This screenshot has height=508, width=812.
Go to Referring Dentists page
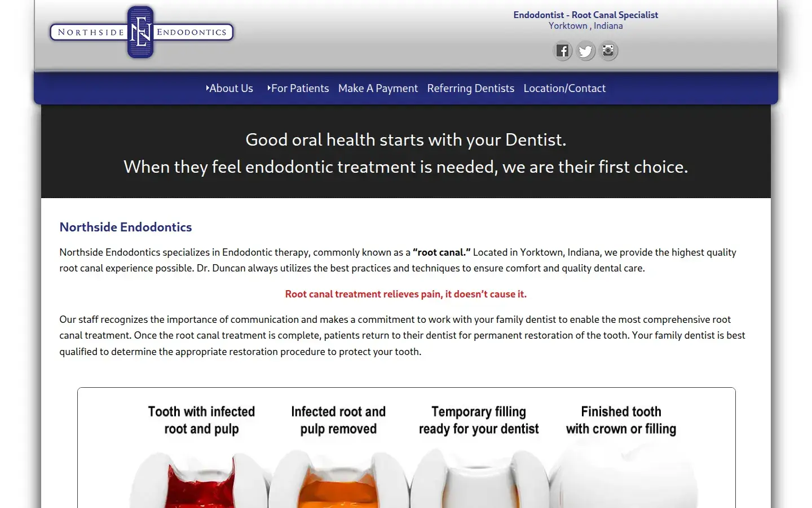[471, 88]
